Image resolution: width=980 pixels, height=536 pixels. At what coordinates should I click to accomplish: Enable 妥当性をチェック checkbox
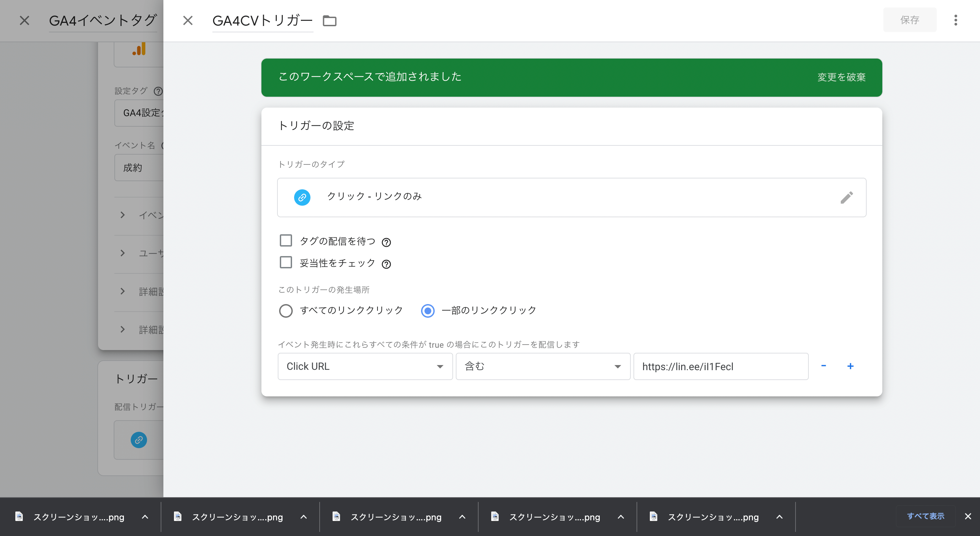click(x=286, y=263)
